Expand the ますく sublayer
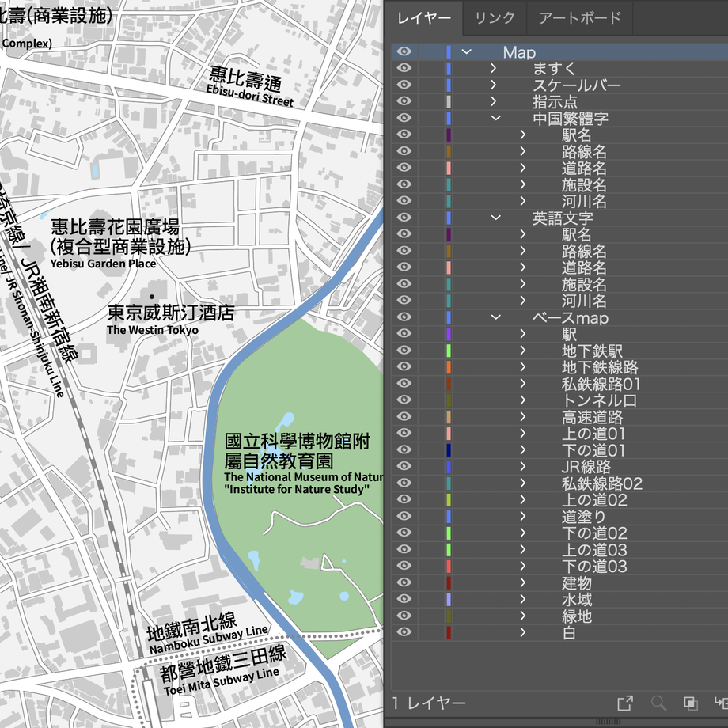 point(494,69)
